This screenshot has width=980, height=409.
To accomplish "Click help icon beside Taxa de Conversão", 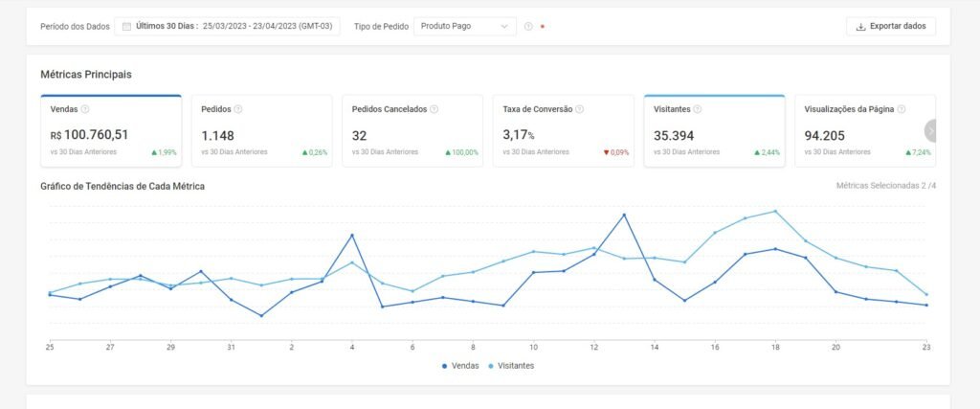I will (581, 109).
